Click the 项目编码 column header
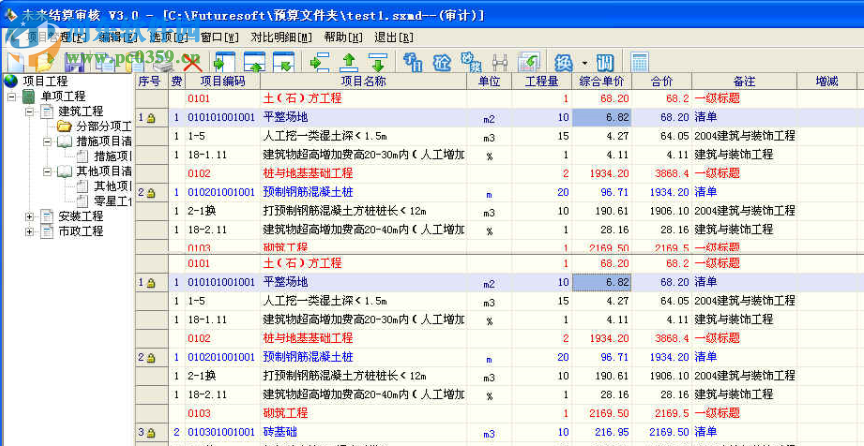The image size is (864, 446). (x=223, y=82)
